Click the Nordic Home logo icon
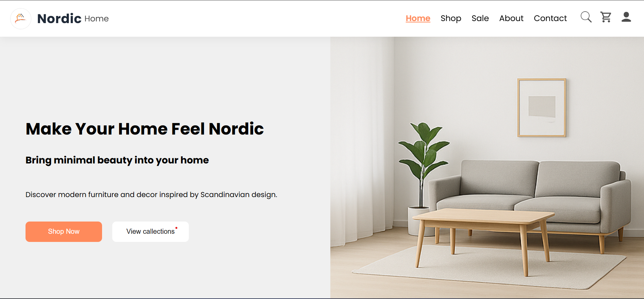 (x=21, y=18)
